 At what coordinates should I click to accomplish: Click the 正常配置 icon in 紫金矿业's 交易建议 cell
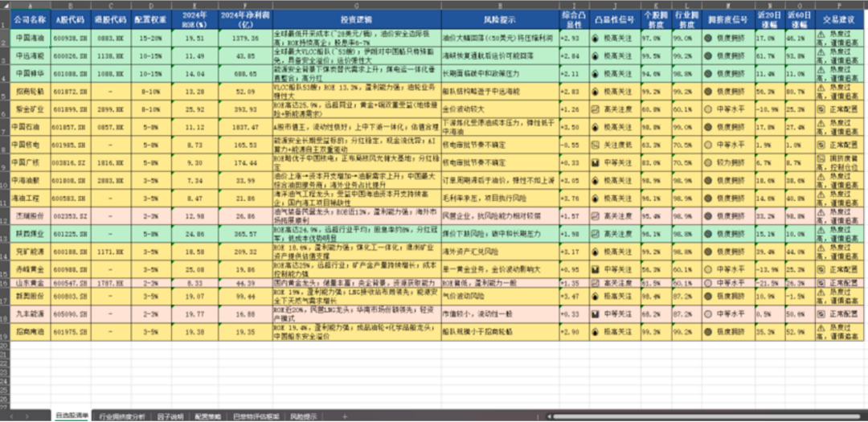pyautogui.click(x=821, y=109)
